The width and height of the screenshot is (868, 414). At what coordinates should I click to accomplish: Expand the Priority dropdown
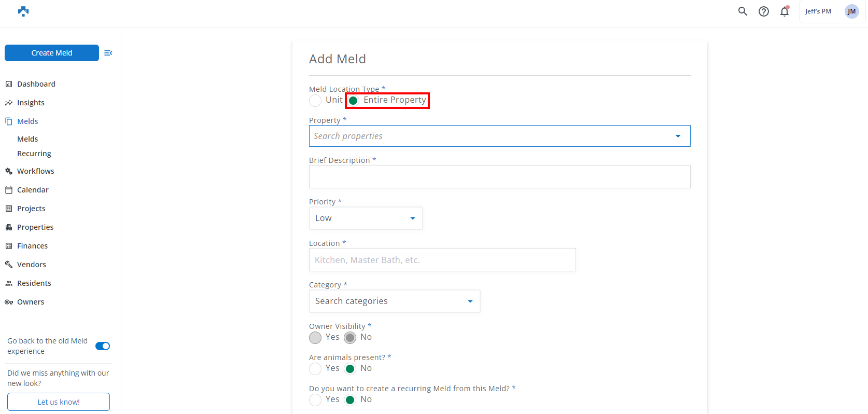point(366,218)
